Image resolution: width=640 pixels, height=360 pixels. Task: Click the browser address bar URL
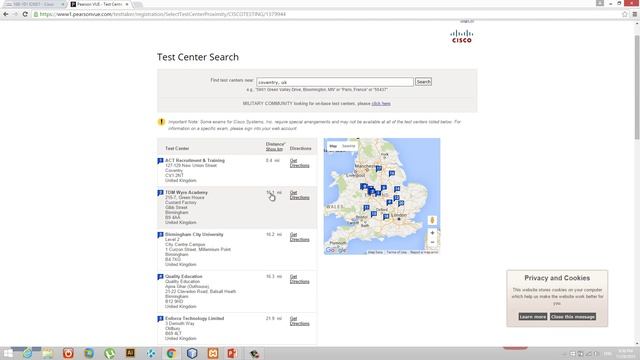pyautogui.click(x=163, y=14)
